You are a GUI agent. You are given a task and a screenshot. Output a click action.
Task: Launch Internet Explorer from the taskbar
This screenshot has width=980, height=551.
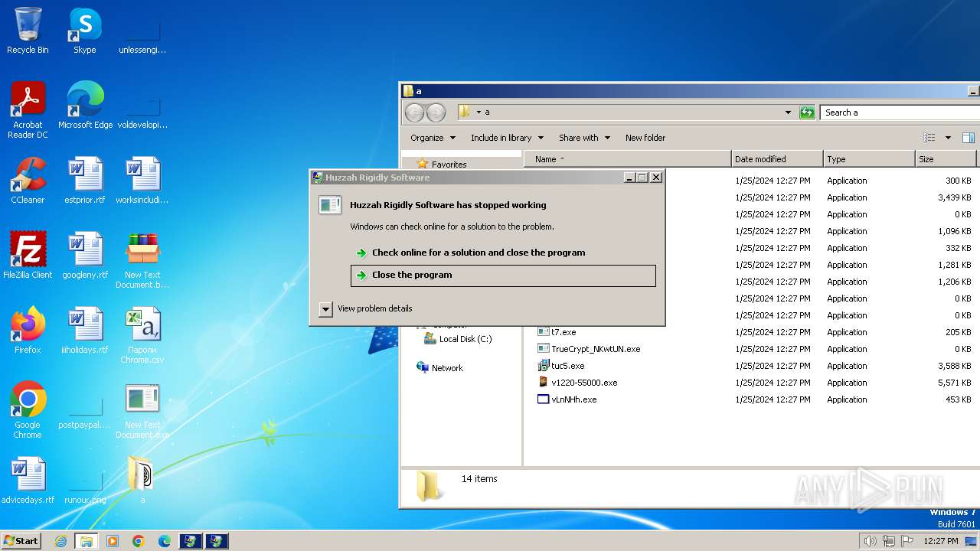tap(60, 541)
